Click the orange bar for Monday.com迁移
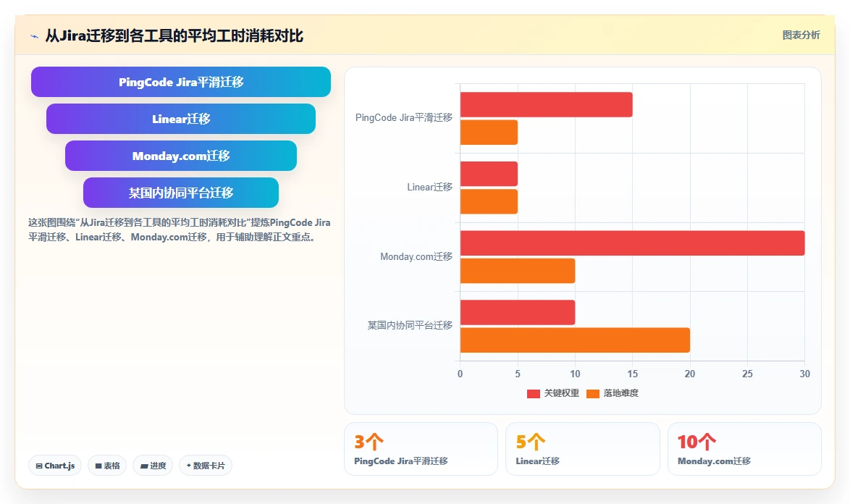 pos(518,270)
